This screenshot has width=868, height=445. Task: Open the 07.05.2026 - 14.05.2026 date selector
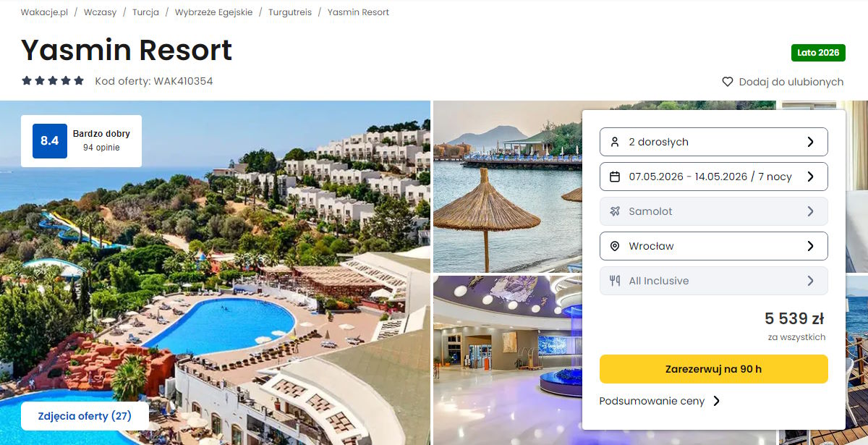714,177
